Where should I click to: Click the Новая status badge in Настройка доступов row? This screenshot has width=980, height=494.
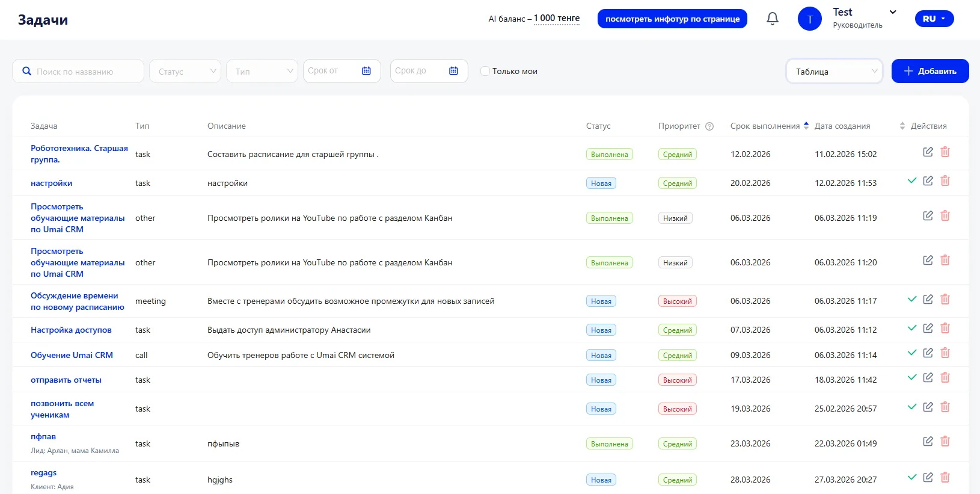click(601, 330)
